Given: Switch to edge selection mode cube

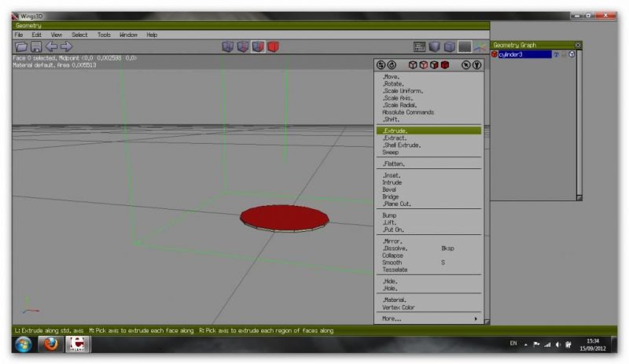Looking at the screenshot, I should click(243, 47).
